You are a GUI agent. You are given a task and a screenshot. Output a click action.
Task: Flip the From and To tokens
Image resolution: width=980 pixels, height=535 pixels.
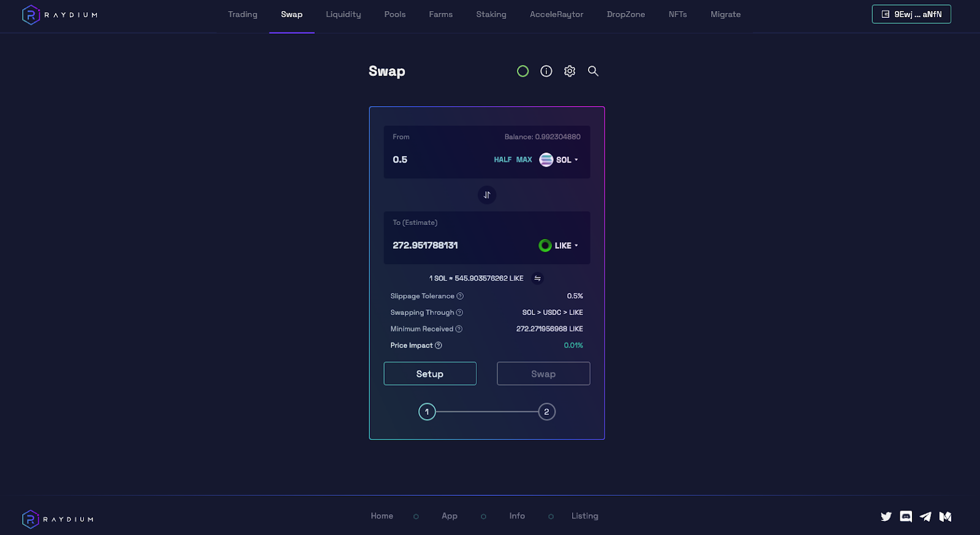[x=487, y=195]
